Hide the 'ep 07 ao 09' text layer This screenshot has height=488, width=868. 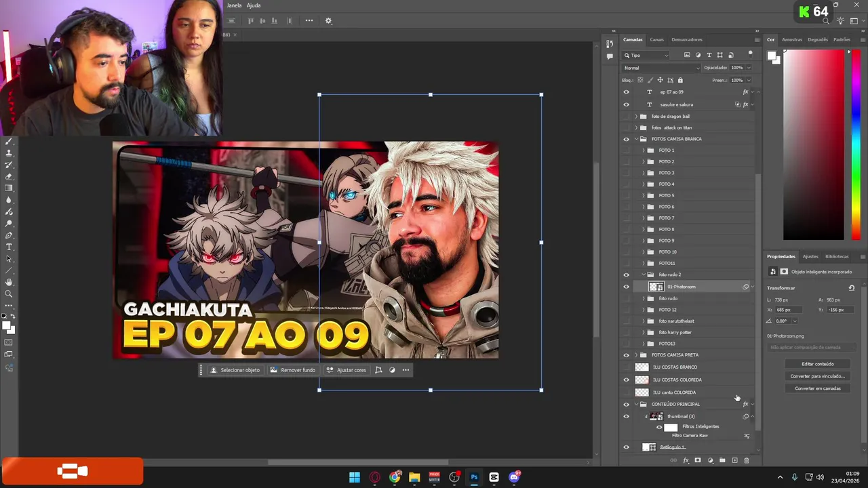tap(626, 92)
